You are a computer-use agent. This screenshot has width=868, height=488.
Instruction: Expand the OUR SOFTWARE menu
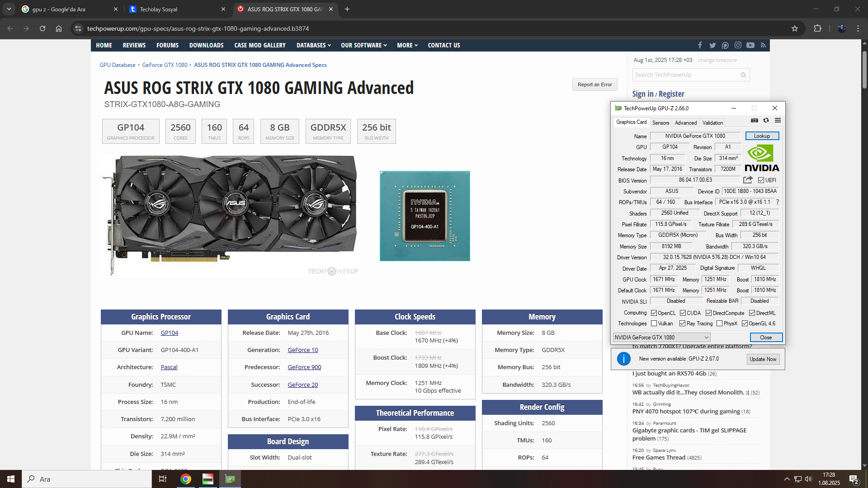click(364, 45)
